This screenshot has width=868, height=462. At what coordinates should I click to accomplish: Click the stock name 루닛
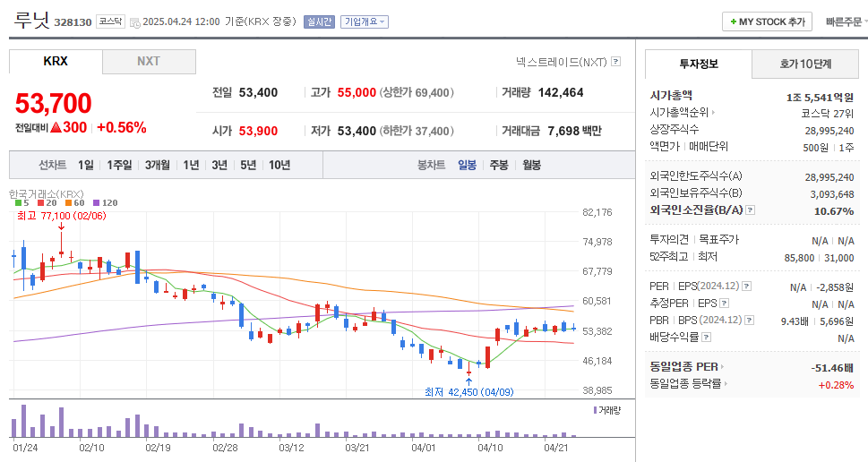31,20
